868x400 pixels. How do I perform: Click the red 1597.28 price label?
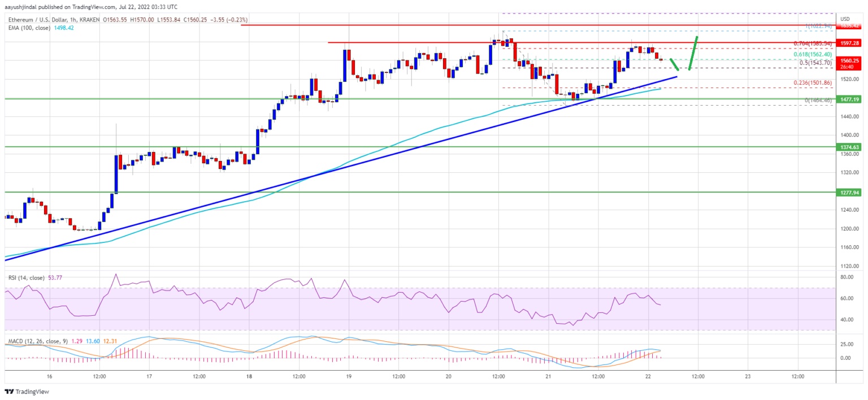point(849,42)
